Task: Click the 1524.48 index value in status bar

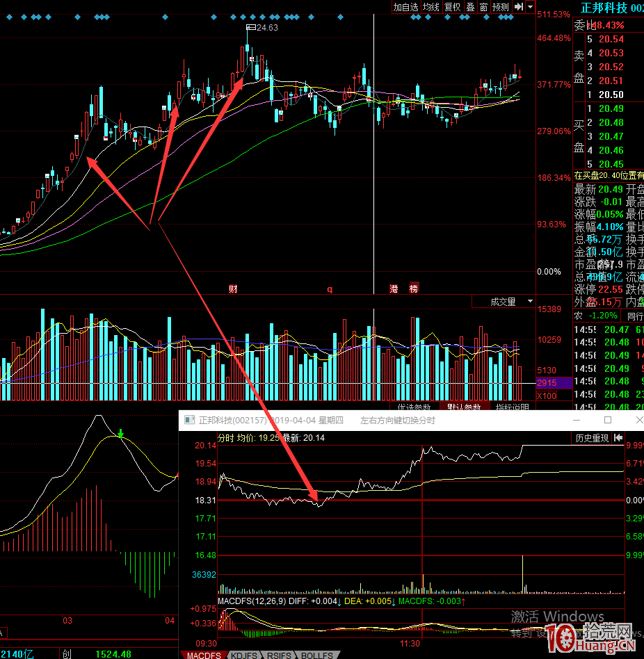Action: pos(113,654)
